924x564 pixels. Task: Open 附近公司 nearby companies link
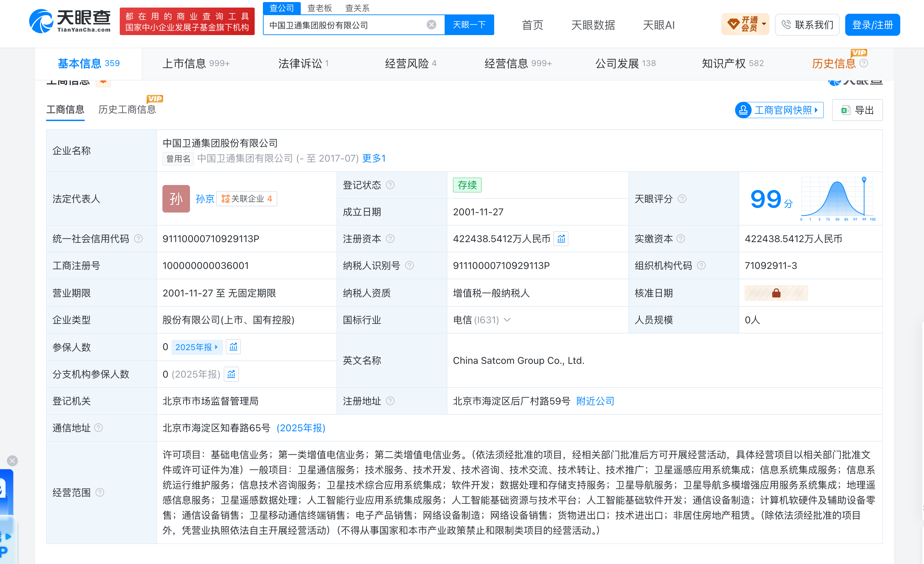point(595,401)
